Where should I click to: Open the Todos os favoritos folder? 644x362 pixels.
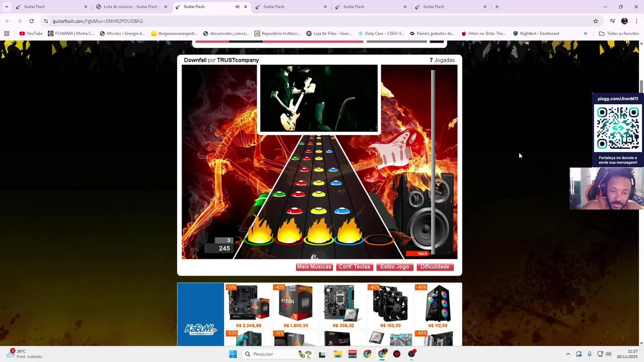(x=619, y=34)
